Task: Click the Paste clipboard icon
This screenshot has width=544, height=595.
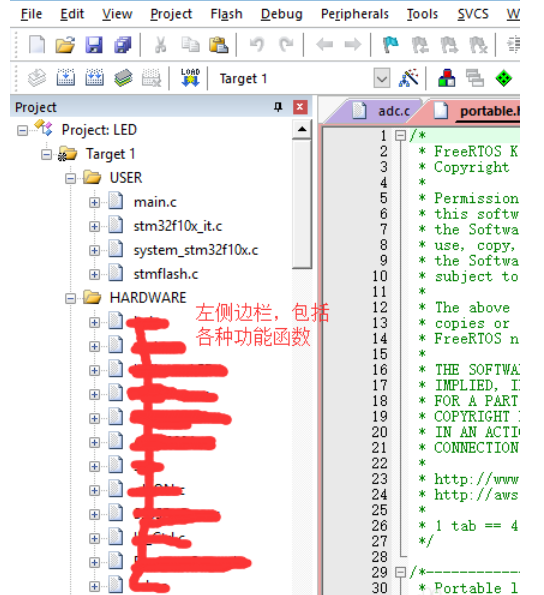Action: coord(219,44)
